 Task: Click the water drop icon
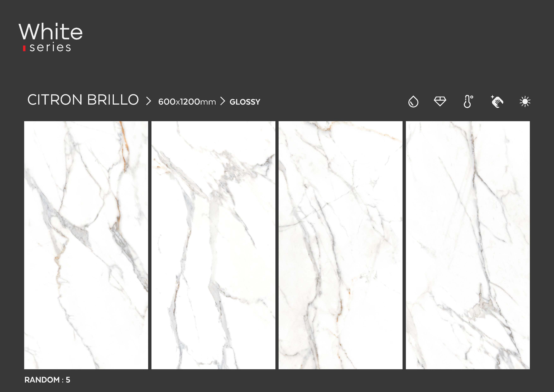click(413, 101)
